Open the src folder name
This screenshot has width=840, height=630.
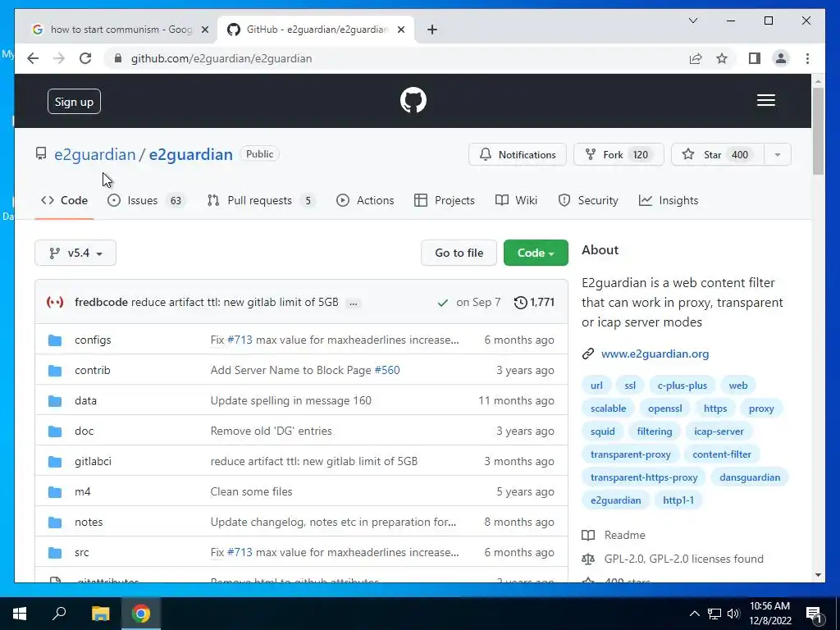pos(82,553)
